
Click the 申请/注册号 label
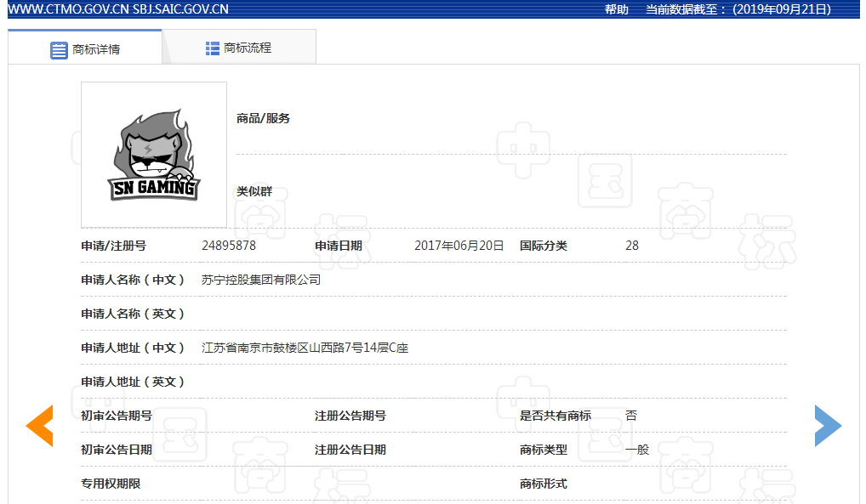[x=113, y=246]
